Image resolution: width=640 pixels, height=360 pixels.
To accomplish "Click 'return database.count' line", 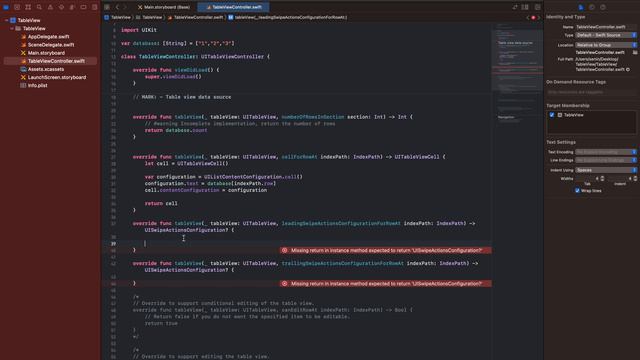I will coord(176,130).
